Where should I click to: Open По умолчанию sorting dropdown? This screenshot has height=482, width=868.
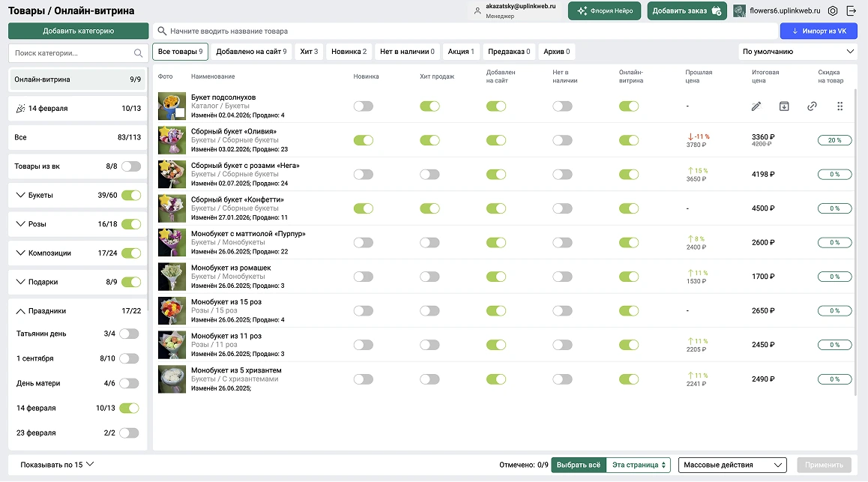click(x=798, y=52)
